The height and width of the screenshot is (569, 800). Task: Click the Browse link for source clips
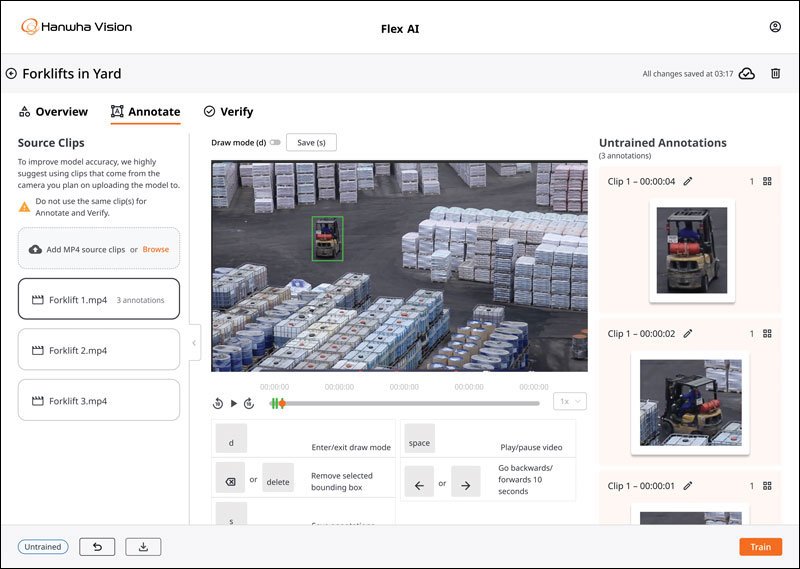point(156,249)
